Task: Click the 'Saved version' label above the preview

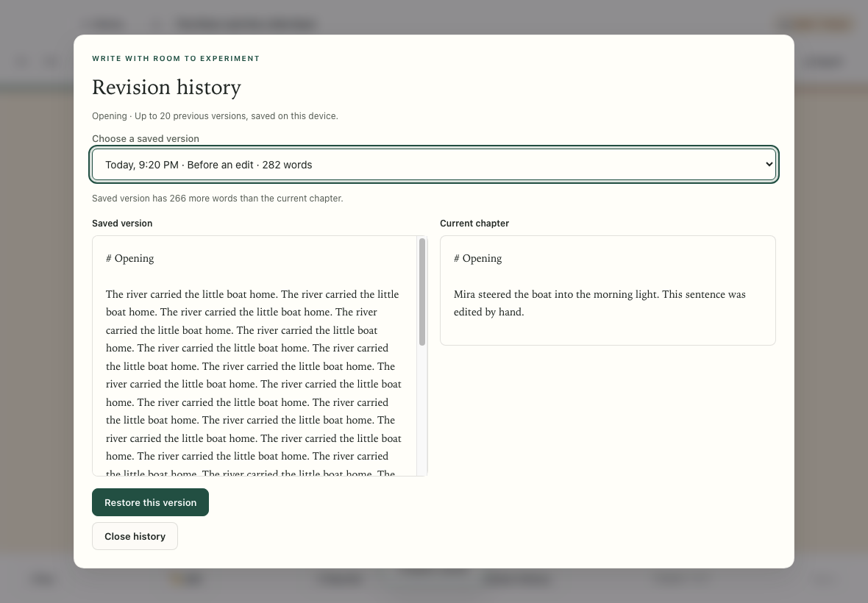Action: 122,224
